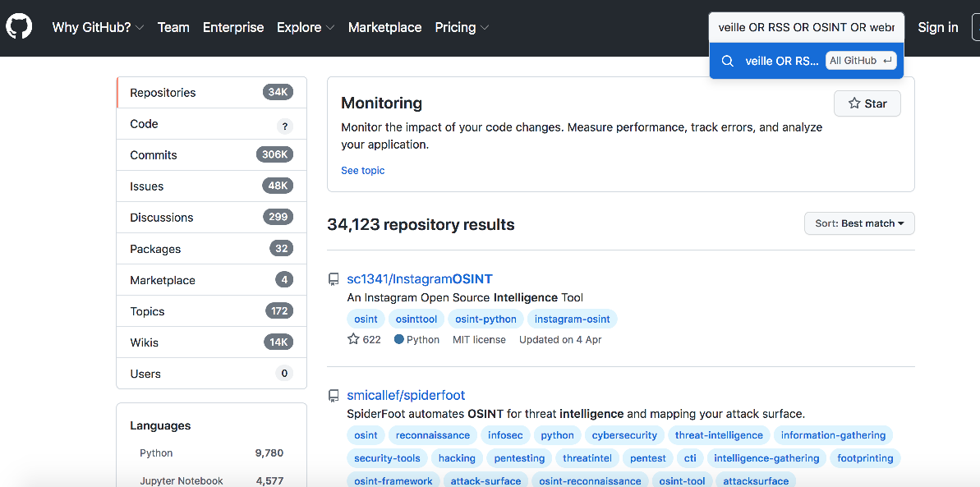980x487 pixels.
Task: Open the Sort: Best match dropdown
Action: tap(858, 223)
